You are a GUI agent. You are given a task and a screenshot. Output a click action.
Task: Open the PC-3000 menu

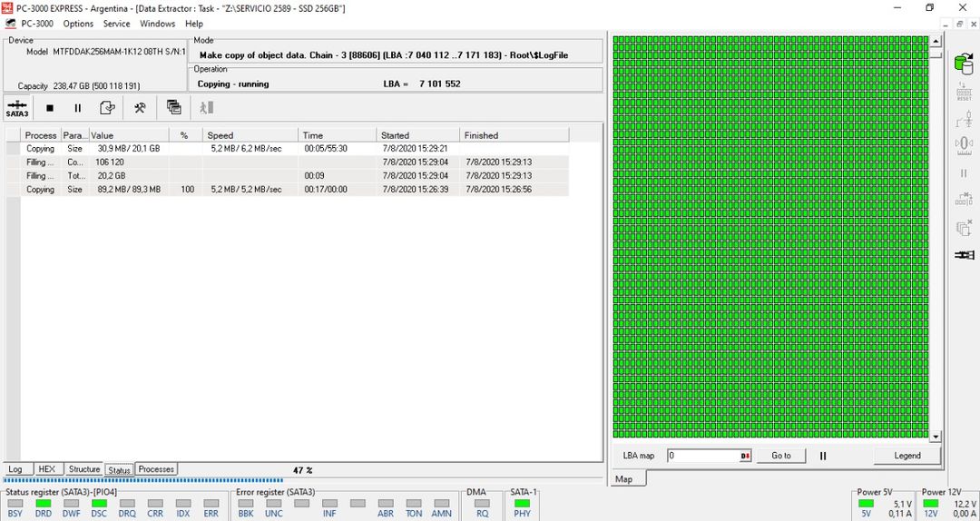pos(36,24)
